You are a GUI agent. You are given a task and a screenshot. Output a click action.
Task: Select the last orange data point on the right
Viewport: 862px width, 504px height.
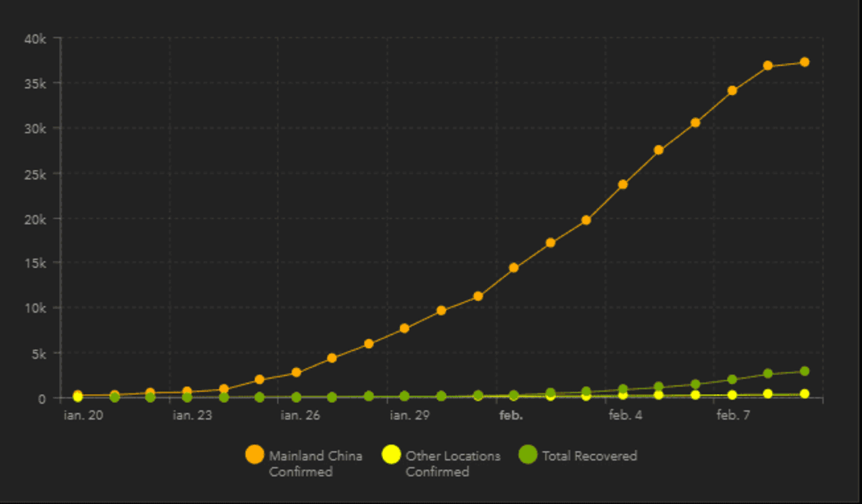click(x=805, y=62)
